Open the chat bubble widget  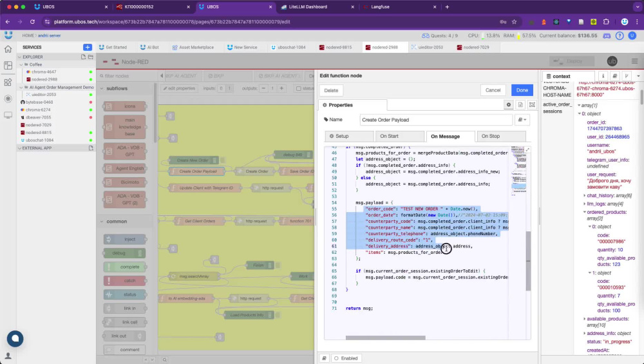tap(15, 338)
